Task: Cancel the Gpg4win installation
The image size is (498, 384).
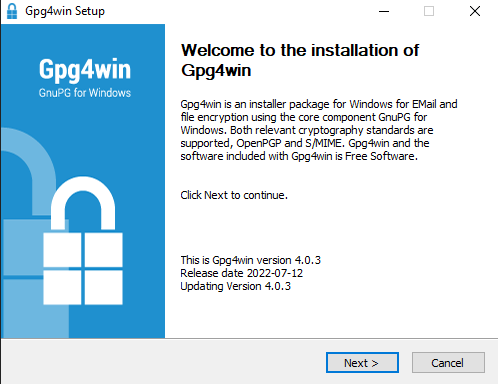Action: pyautogui.click(x=448, y=363)
